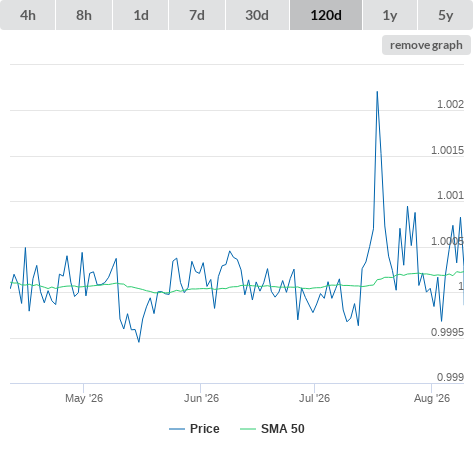Viewport: 474px width, 455px height.
Task: Click the active 120d range tab
Action: [x=326, y=15]
